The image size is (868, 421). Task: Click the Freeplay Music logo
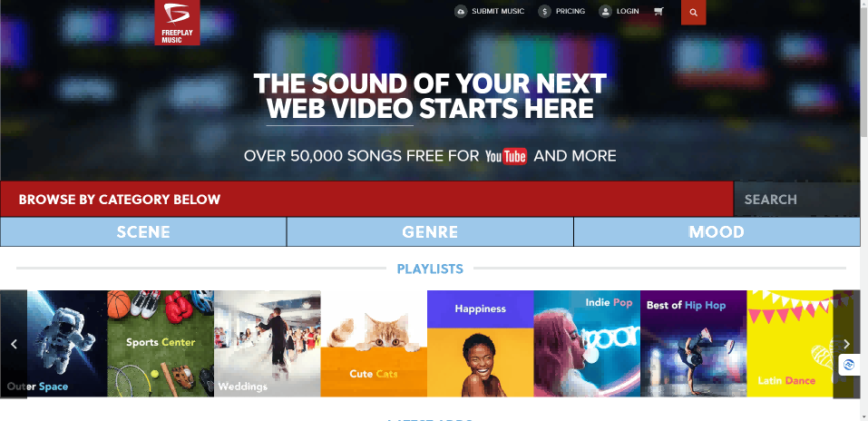177,22
